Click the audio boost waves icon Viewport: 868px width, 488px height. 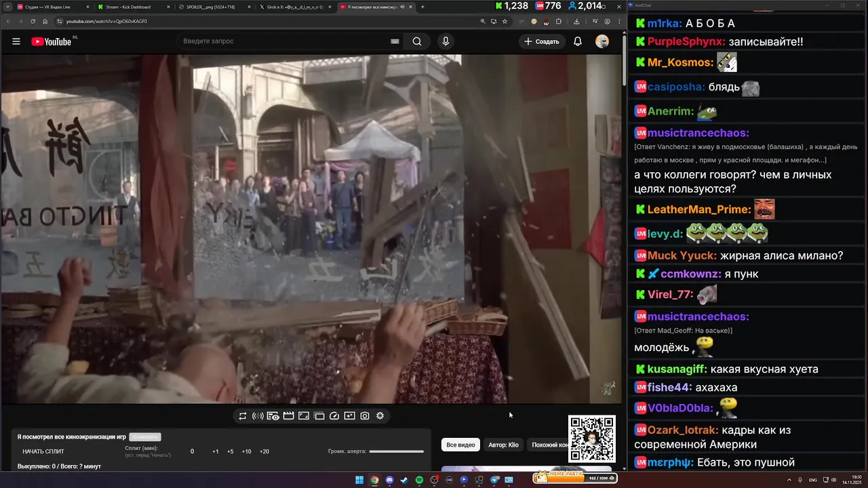[258, 416]
